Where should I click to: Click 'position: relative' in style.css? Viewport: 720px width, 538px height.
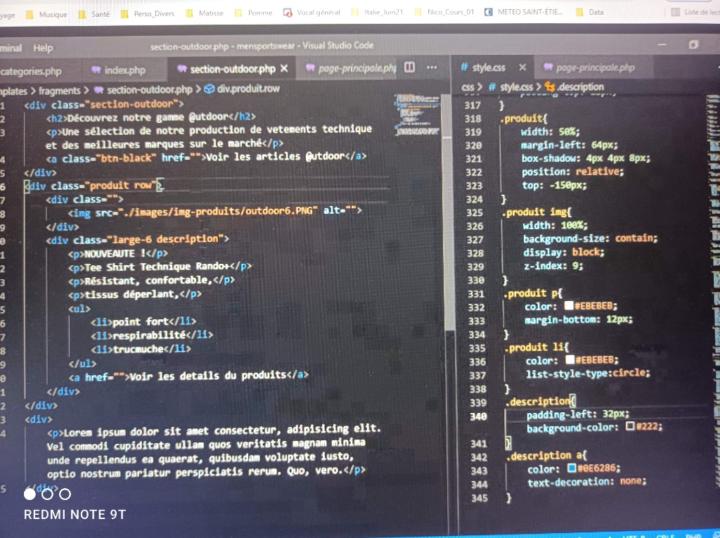point(572,172)
